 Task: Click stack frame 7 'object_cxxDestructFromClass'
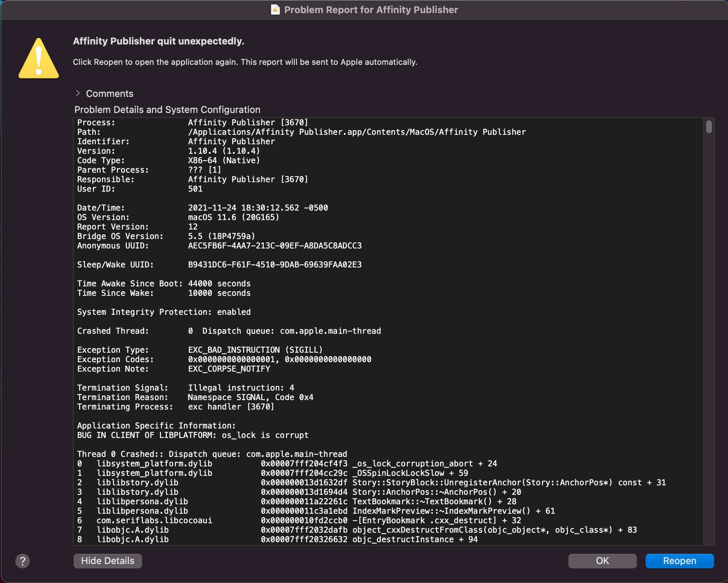click(357, 530)
